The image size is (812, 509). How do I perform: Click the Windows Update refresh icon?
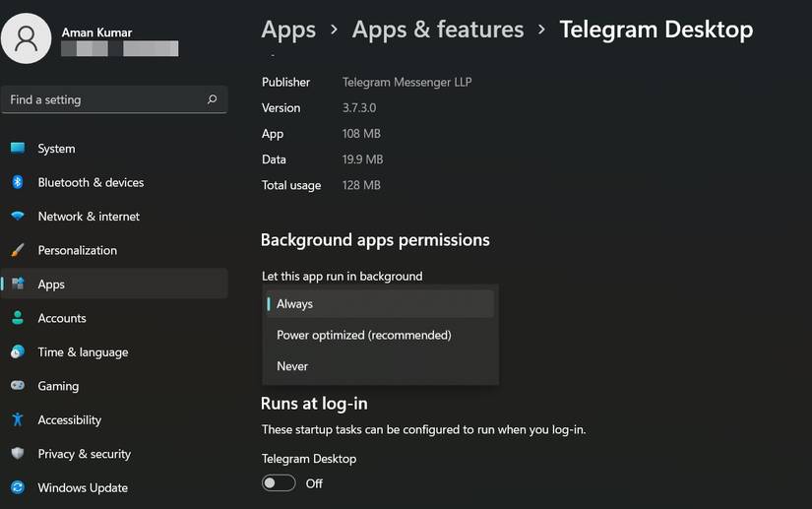point(18,487)
